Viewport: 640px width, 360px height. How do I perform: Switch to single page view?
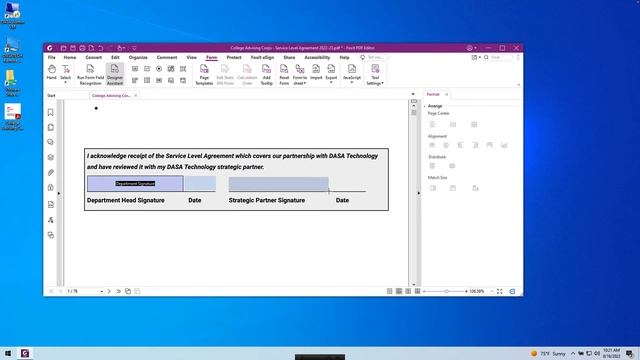point(389,291)
